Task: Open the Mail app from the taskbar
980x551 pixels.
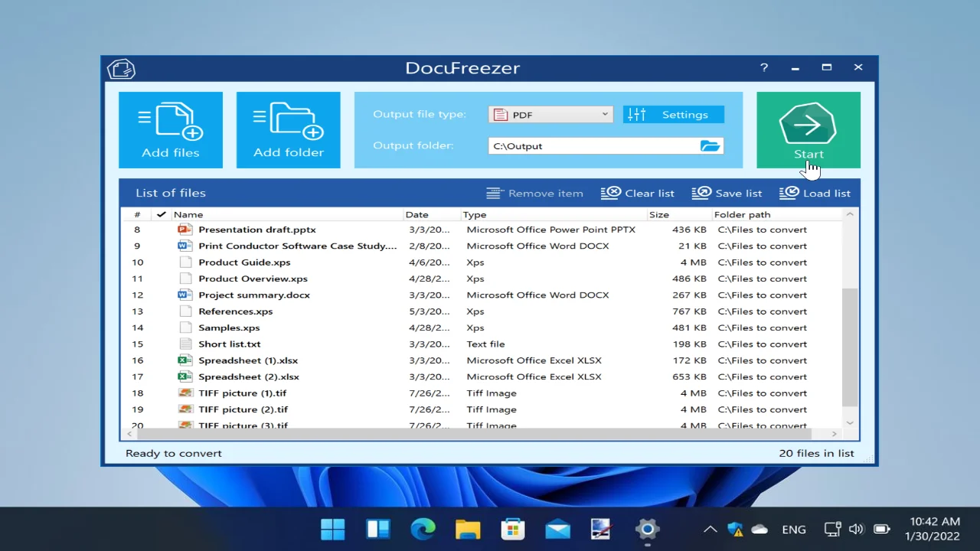Action: point(557,529)
